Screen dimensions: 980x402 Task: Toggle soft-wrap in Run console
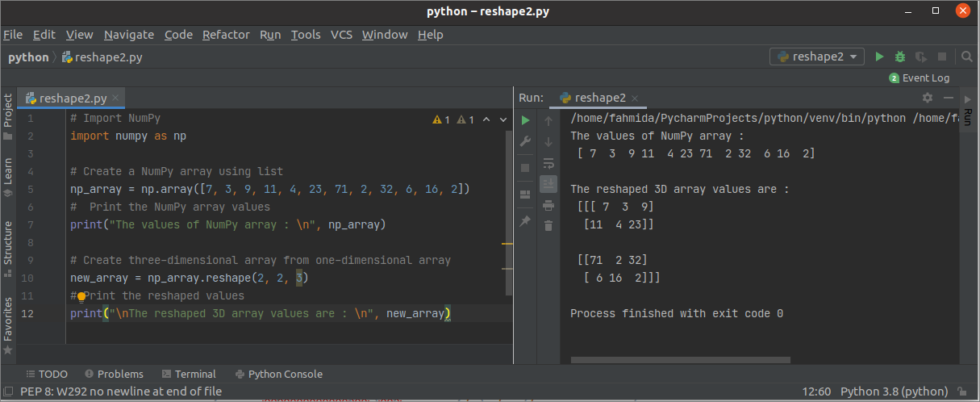pyautogui.click(x=548, y=163)
